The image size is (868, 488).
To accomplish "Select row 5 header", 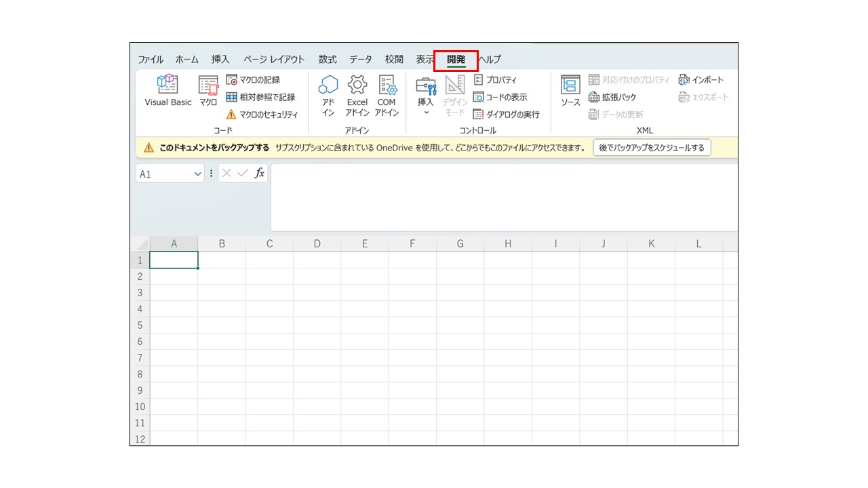I will (x=140, y=325).
